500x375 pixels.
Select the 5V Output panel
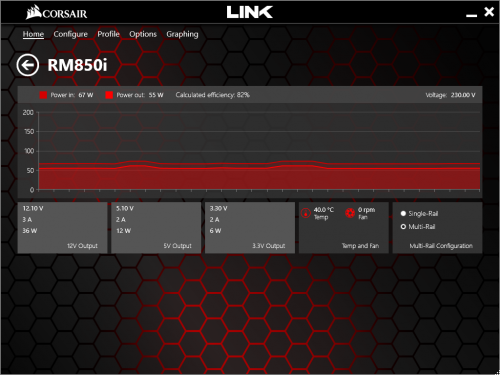[x=156, y=228]
